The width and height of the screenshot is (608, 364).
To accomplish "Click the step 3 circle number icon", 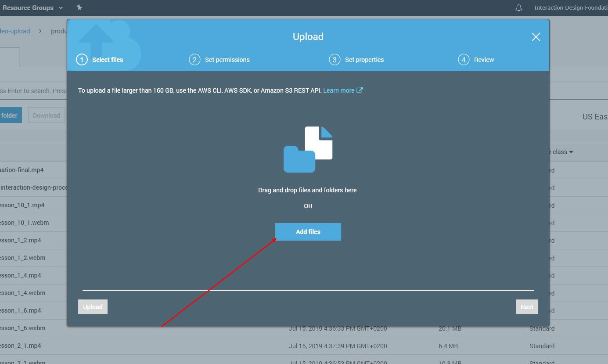I will tap(335, 60).
